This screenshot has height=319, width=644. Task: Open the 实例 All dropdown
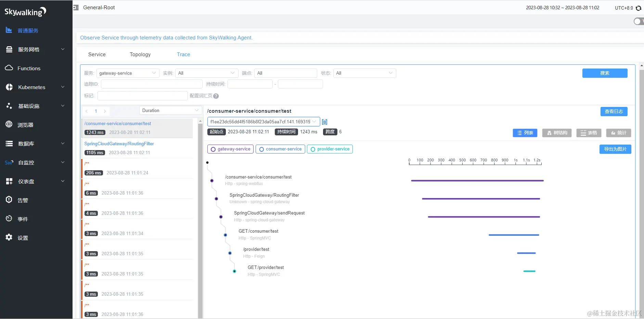click(x=207, y=73)
